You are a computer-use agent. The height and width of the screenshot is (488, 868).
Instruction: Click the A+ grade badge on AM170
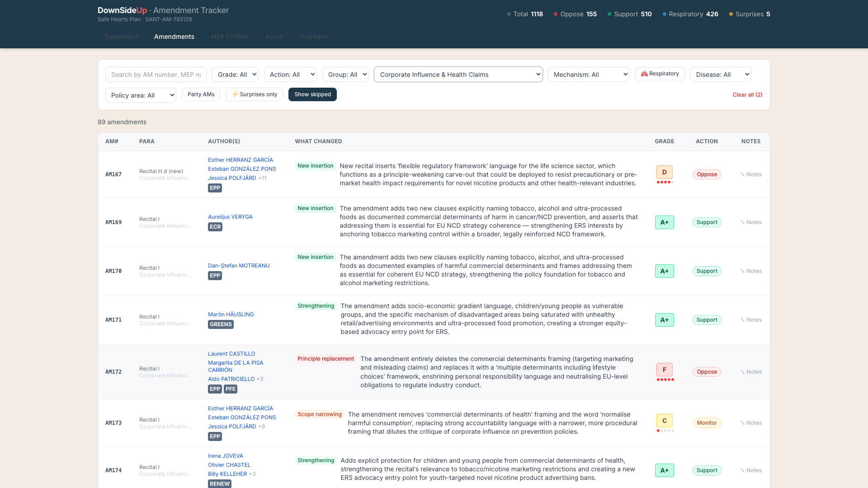tap(665, 271)
